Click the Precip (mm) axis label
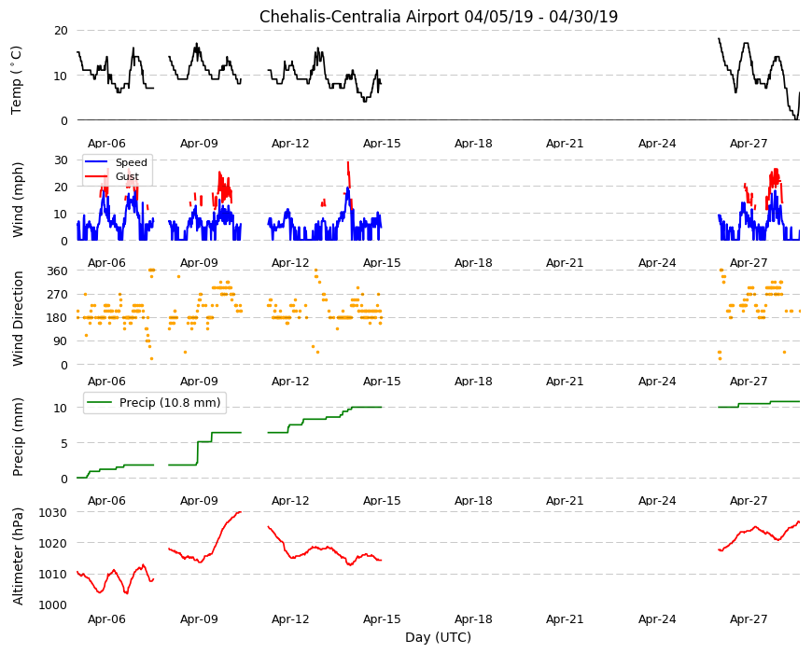Screen dimensions: 812x653 (18, 437)
